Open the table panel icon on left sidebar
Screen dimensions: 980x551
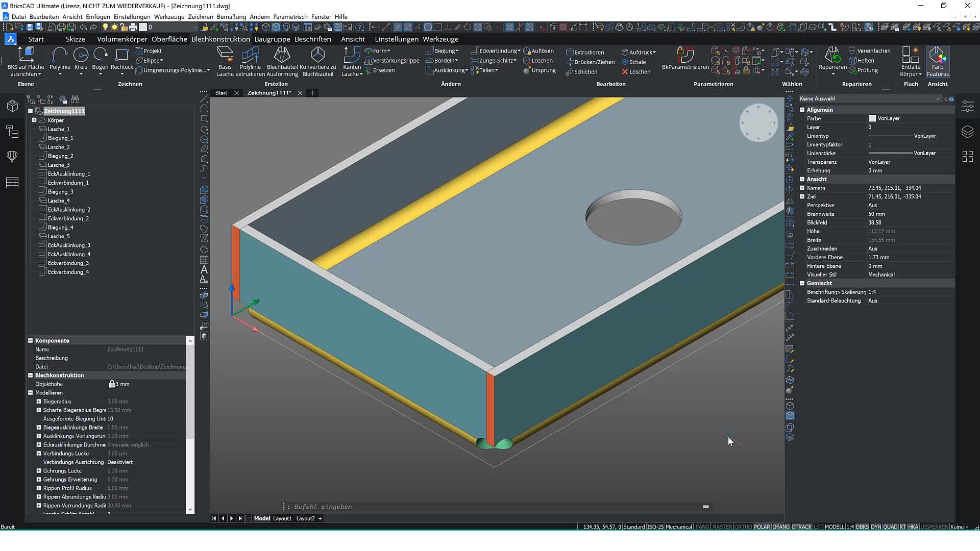tap(12, 183)
